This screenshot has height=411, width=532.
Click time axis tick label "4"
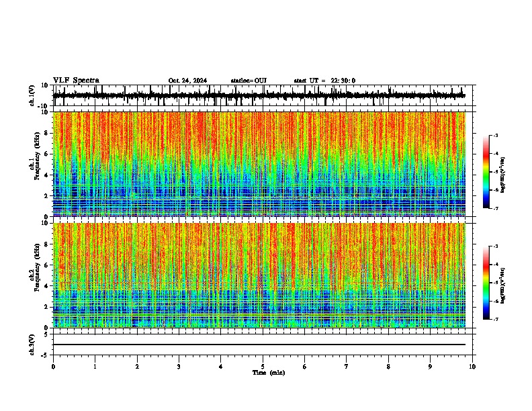(x=221, y=367)
